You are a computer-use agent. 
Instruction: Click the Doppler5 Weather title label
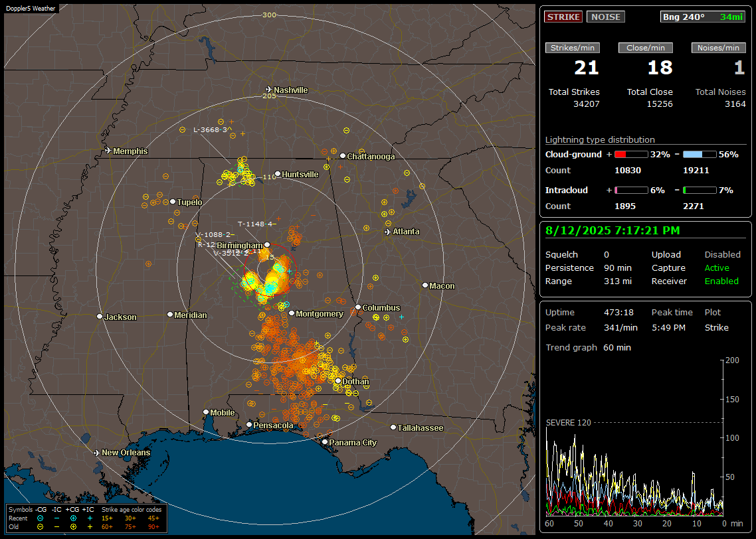(x=31, y=8)
